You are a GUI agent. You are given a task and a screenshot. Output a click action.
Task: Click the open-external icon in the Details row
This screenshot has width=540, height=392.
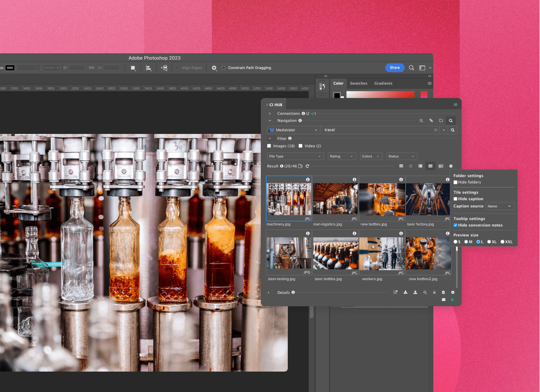point(395,292)
